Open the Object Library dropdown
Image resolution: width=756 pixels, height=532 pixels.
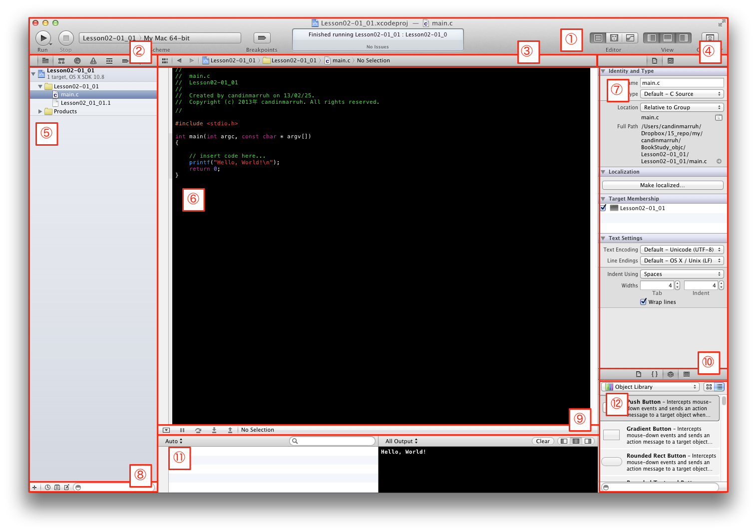650,387
